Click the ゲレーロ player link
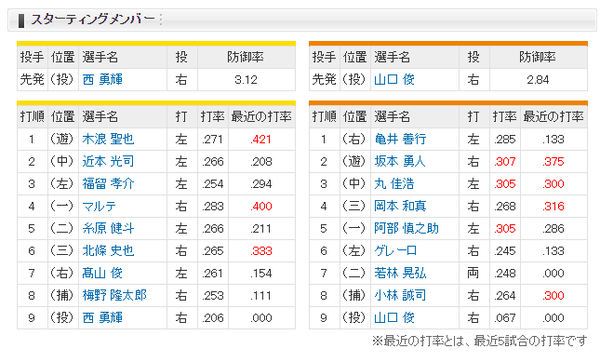This screenshot has height=362, width=600. (396, 251)
